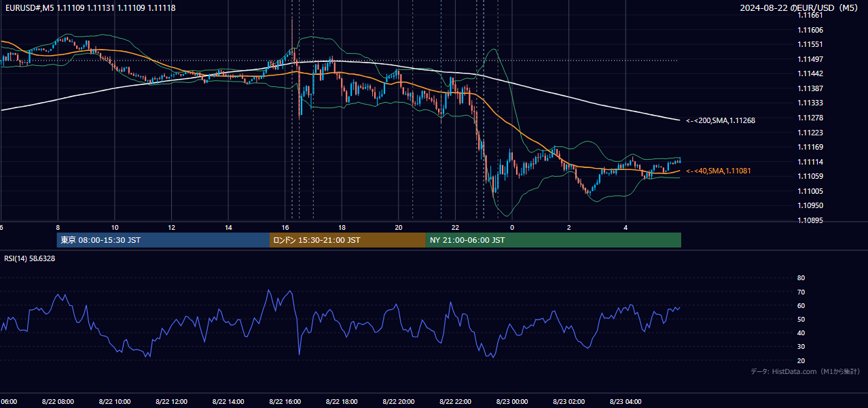Click price axis value 1.11661
Image resolution: width=868 pixels, height=408 pixels.
pyautogui.click(x=810, y=15)
